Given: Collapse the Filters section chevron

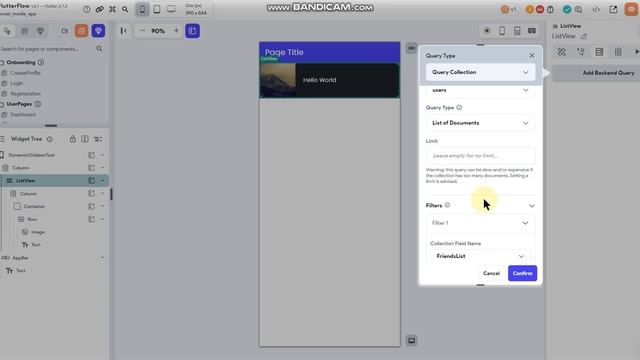Looking at the screenshot, I should click(x=531, y=206).
